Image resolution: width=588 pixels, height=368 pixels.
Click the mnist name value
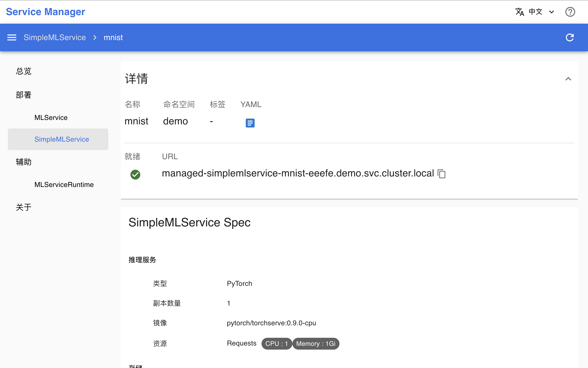(136, 121)
